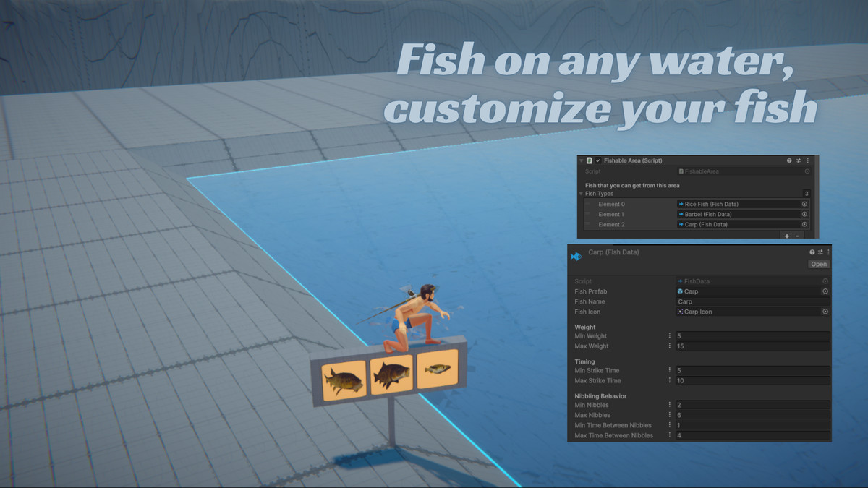The height and width of the screenshot is (488, 868).
Task: Uncheck the Fishable Area script enable checkbox
Action: click(x=598, y=160)
